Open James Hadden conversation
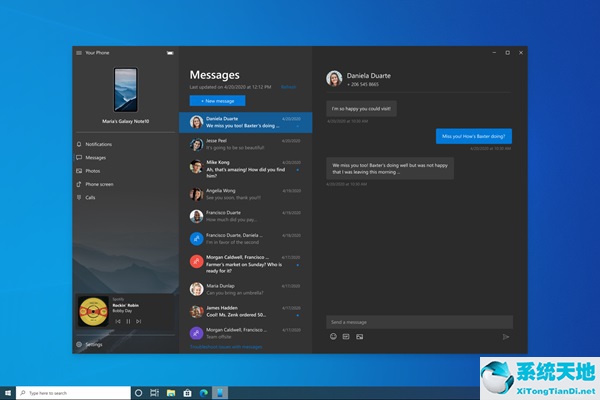Viewport: 600px width, 400px height. pos(246,311)
